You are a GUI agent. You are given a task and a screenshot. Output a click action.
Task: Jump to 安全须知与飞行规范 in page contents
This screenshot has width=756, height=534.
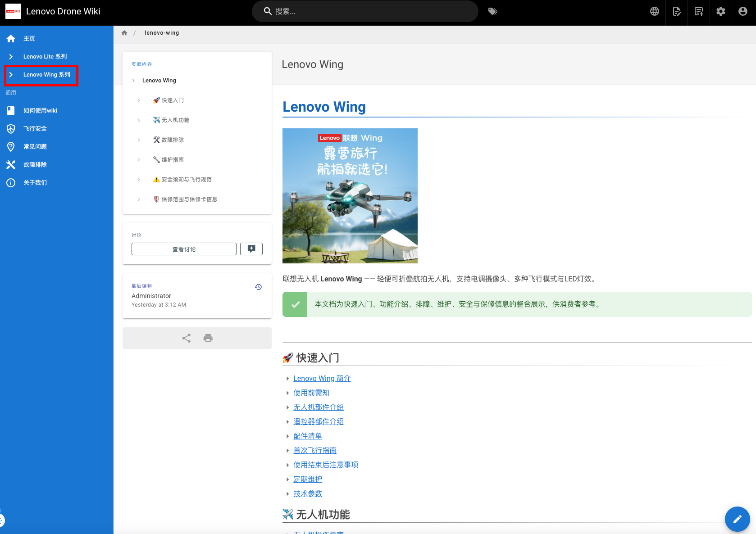182,180
